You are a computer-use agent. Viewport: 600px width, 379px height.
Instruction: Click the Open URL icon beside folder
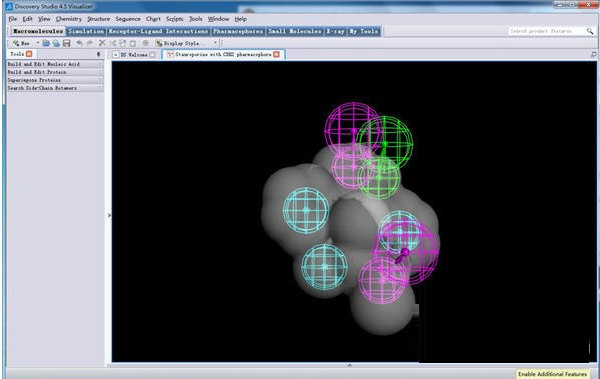pos(56,43)
